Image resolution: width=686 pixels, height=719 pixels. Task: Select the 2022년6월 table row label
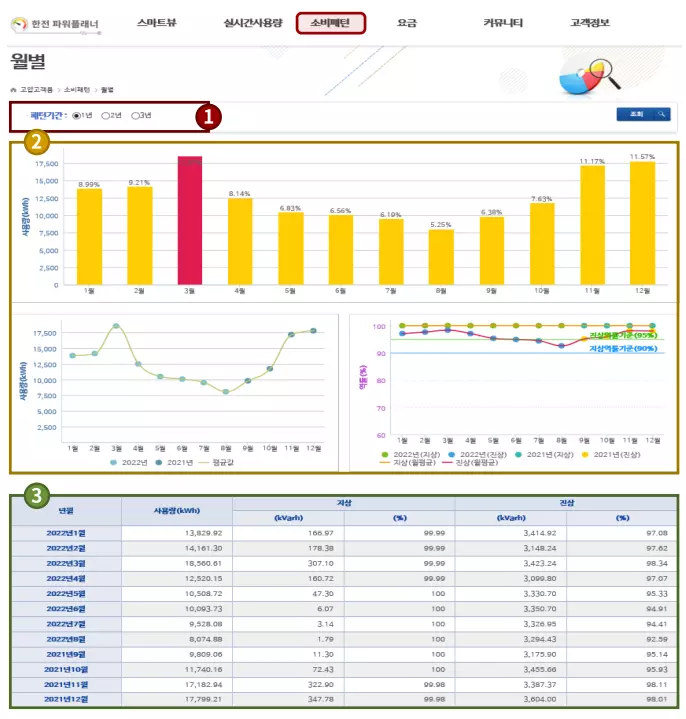click(x=66, y=609)
